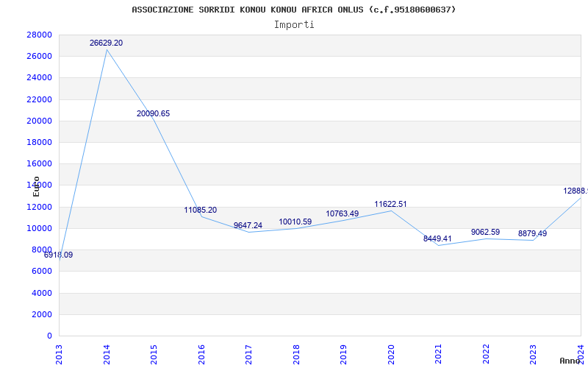Select x-axis year 2021

438,355
